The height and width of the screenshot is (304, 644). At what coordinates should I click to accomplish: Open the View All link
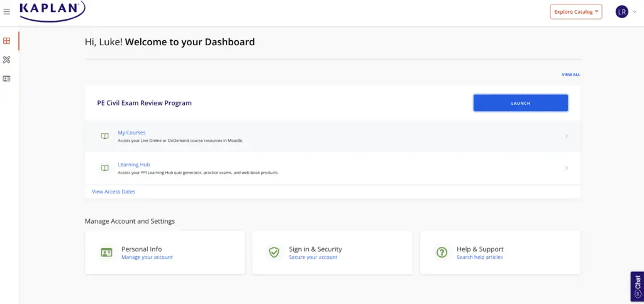coord(571,75)
